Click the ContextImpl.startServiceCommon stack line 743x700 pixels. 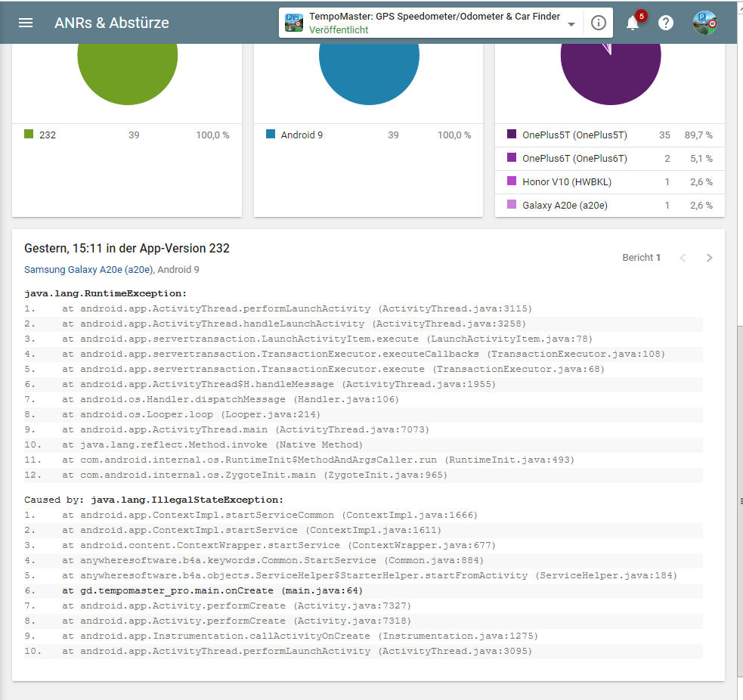[364, 515]
